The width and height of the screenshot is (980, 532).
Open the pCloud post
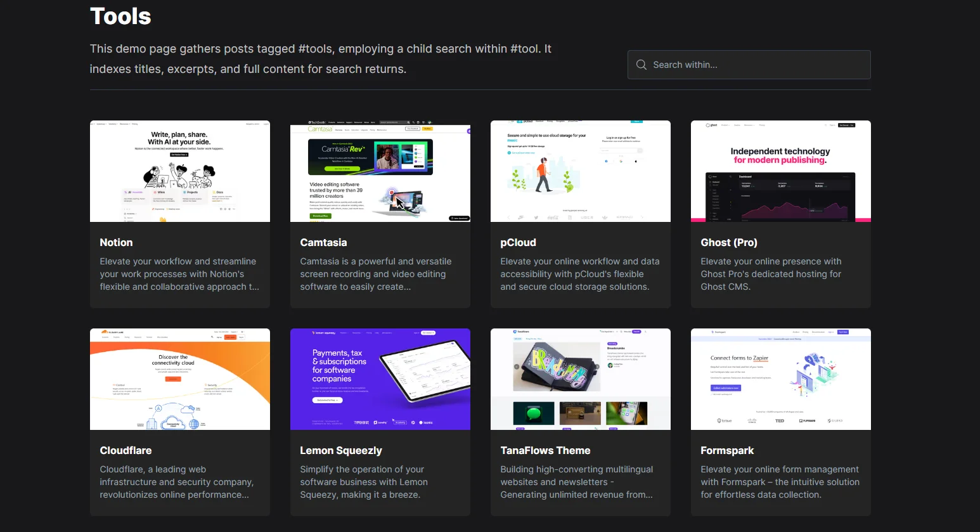click(x=518, y=242)
